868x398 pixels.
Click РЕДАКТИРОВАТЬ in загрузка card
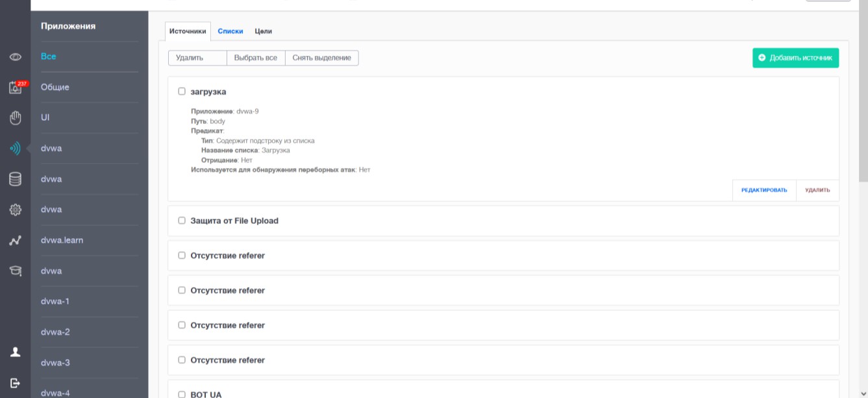point(764,190)
